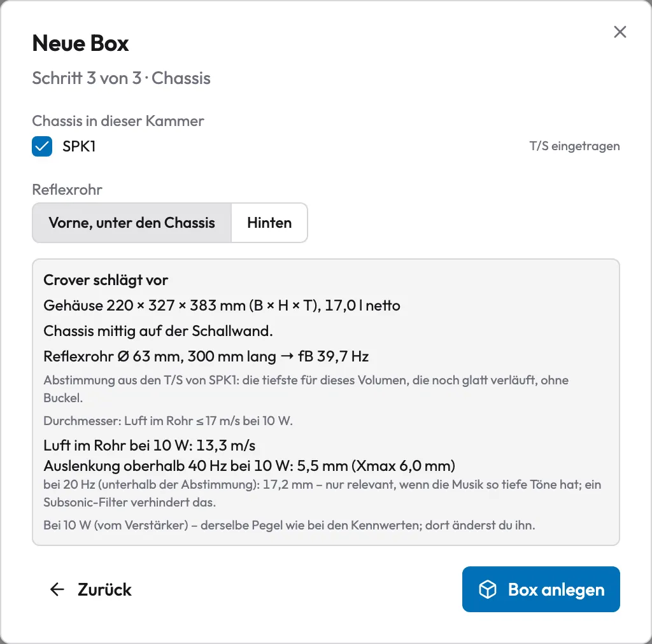Click the 'Durchmesser: Luft im Rohr' note
Screen dimensions: 652x644
pos(168,421)
